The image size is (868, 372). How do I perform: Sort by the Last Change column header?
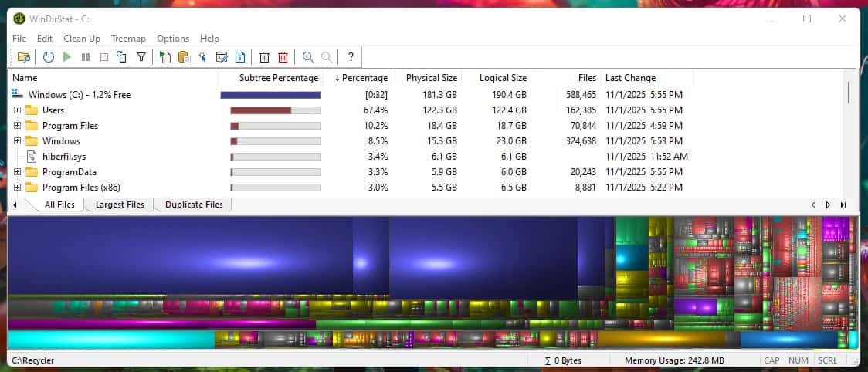point(630,78)
